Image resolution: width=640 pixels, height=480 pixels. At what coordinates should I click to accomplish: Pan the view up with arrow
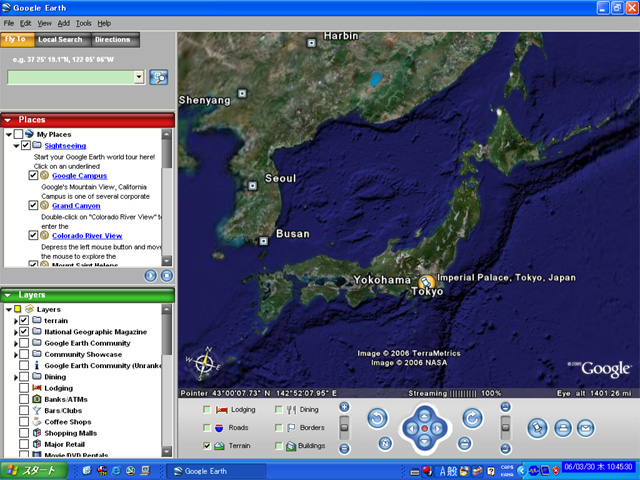coord(424,416)
